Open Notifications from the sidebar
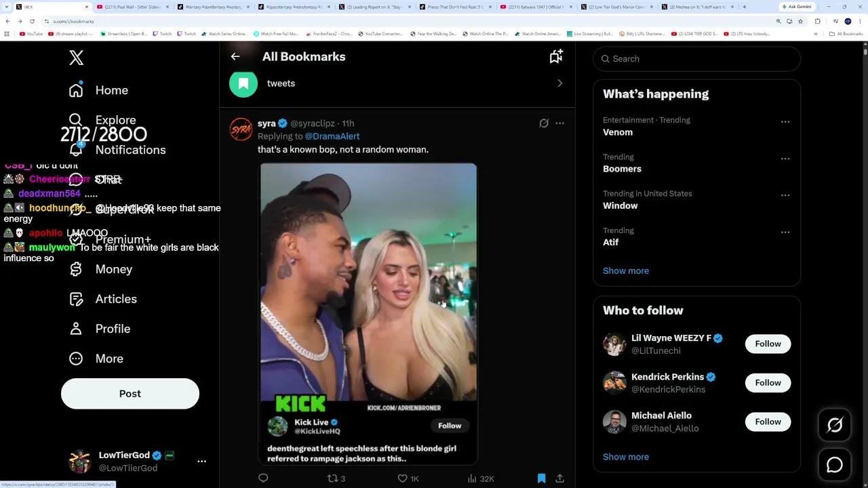 click(x=117, y=150)
